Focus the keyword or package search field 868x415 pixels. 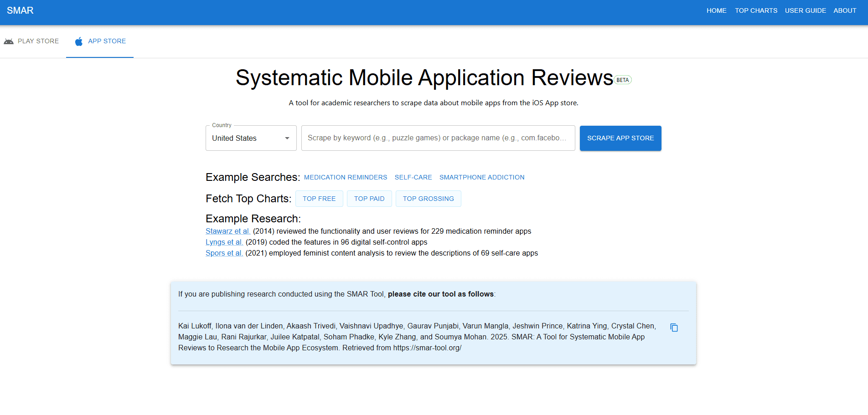pos(438,138)
